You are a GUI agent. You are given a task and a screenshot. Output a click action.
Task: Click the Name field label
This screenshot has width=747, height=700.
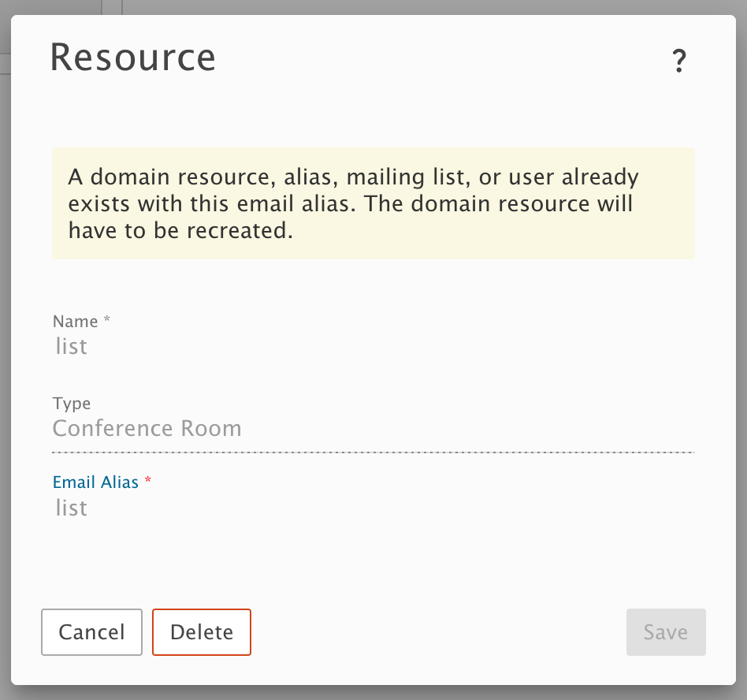pos(76,322)
